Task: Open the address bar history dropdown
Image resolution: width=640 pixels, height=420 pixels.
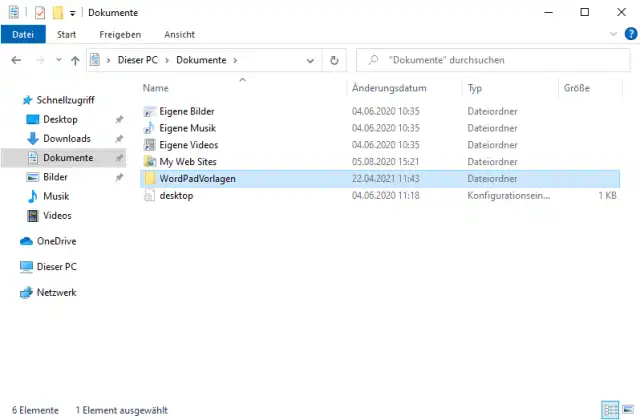Action: [310, 61]
